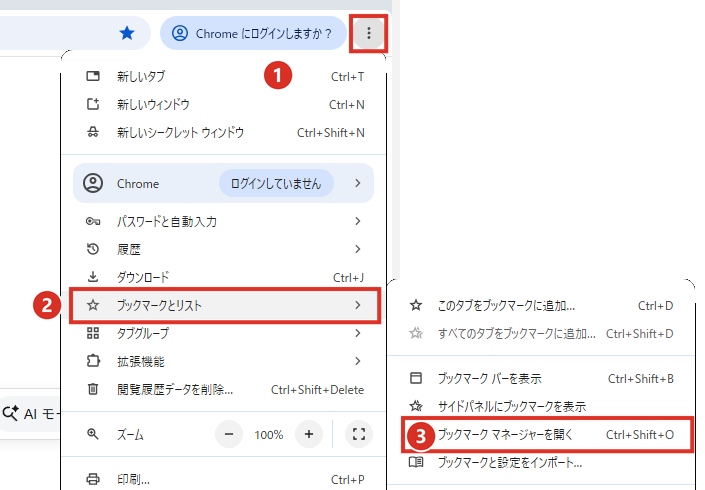Increase zoom with the plus button

(x=309, y=434)
